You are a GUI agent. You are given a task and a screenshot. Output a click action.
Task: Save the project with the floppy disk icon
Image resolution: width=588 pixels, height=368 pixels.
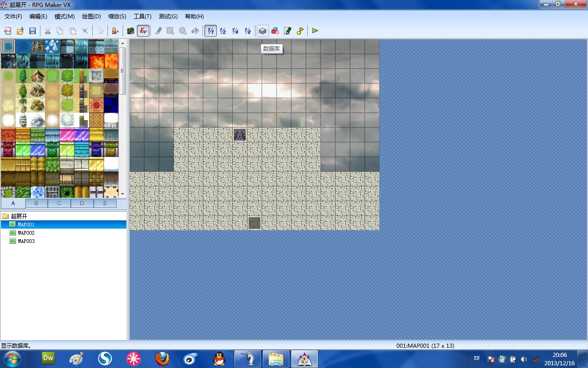(x=33, y=31)
